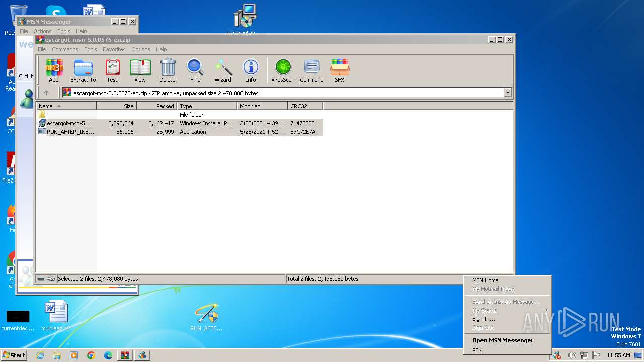Open Tools menu in MSN Messenger window

click(64, 31)
